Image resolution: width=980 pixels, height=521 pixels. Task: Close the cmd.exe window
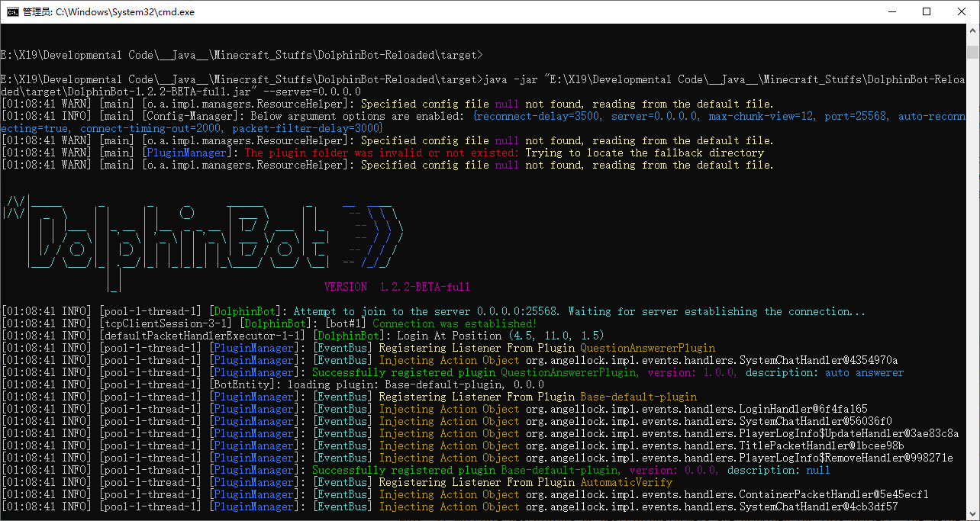point(962,11)
